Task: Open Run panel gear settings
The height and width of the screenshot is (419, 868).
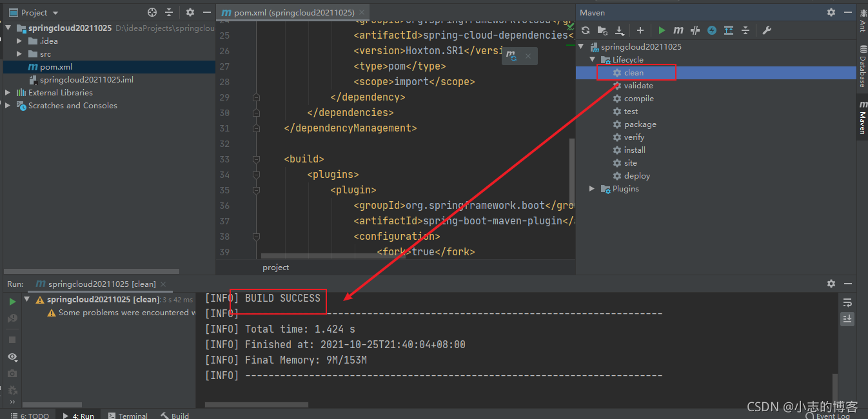Action: 831,284
